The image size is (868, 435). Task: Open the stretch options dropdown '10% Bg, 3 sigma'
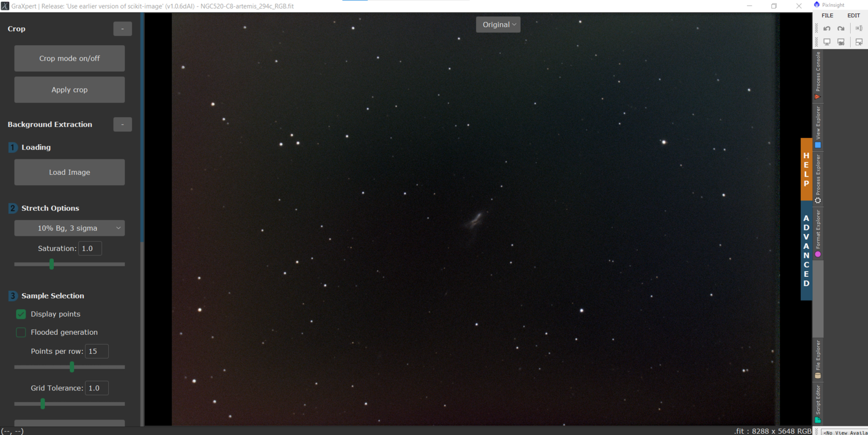click(x=69, y=228)
